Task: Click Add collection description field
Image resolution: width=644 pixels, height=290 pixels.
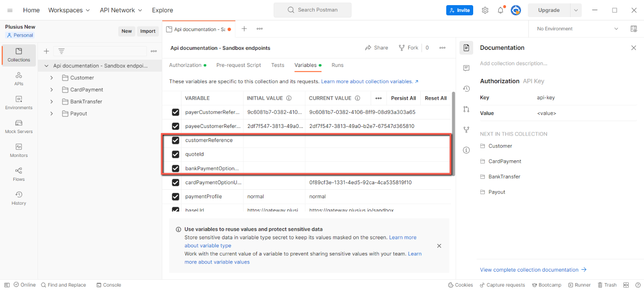Action: 514,64
